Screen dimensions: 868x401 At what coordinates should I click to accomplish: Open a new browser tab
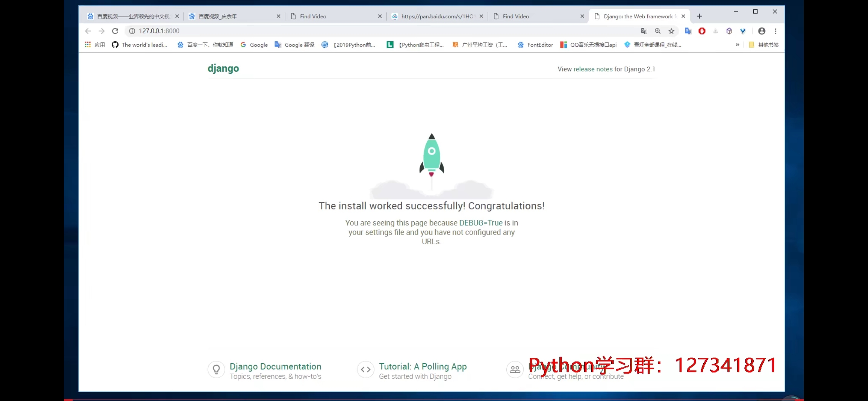point(699,16)
